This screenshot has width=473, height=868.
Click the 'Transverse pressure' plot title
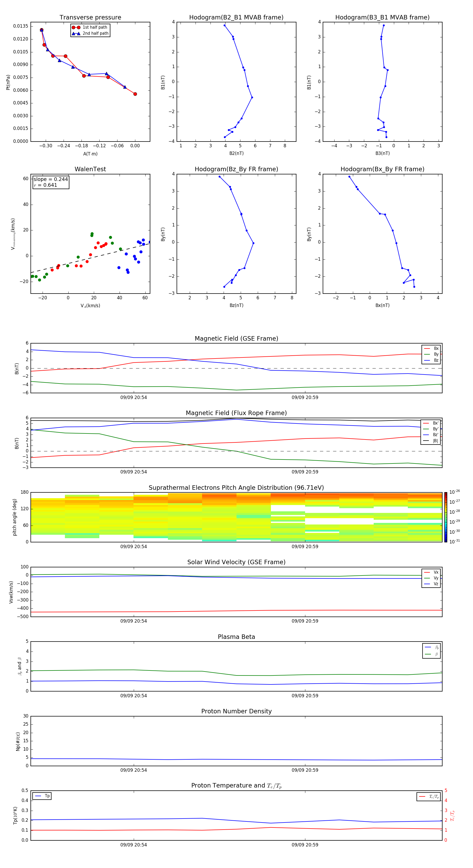pyautogui.click(x=90, y=17)
